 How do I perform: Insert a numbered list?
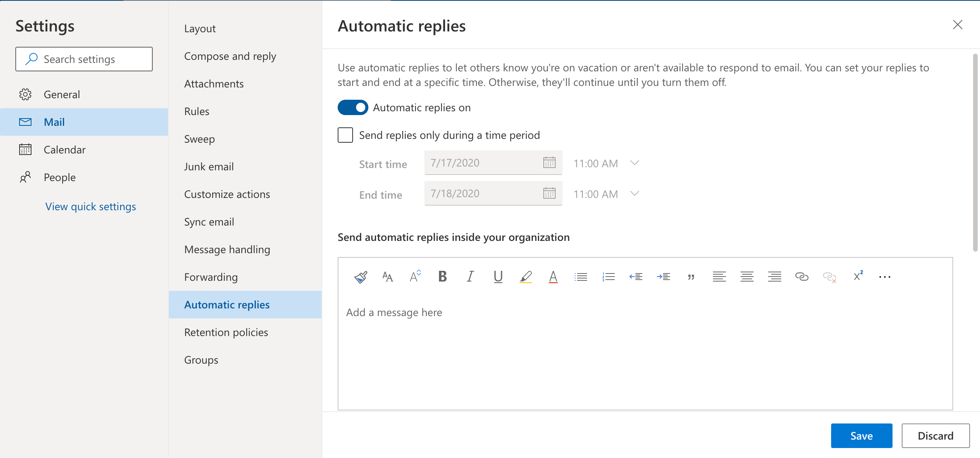[608, 277]
